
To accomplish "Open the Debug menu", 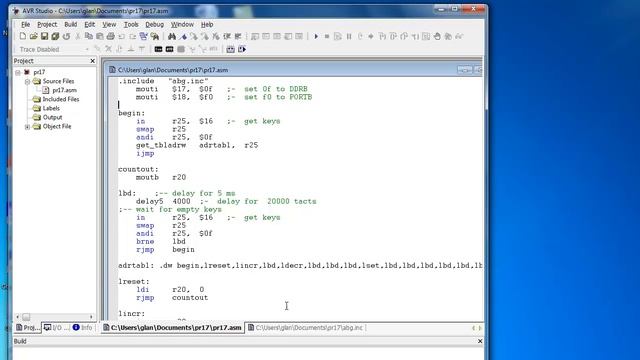I will 154,24.
